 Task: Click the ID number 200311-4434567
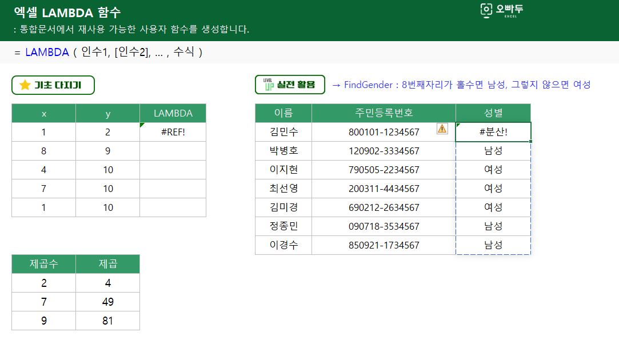tap(384, 189)
